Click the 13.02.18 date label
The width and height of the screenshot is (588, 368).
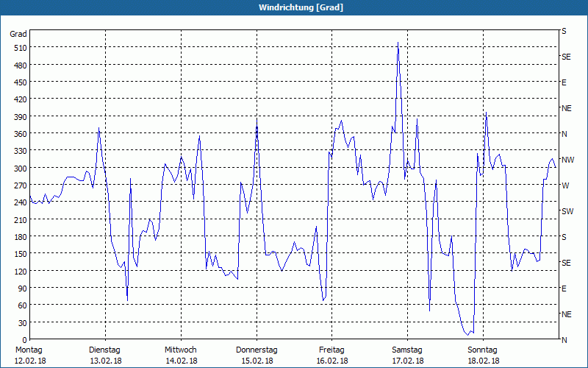[x=106, y=361]
